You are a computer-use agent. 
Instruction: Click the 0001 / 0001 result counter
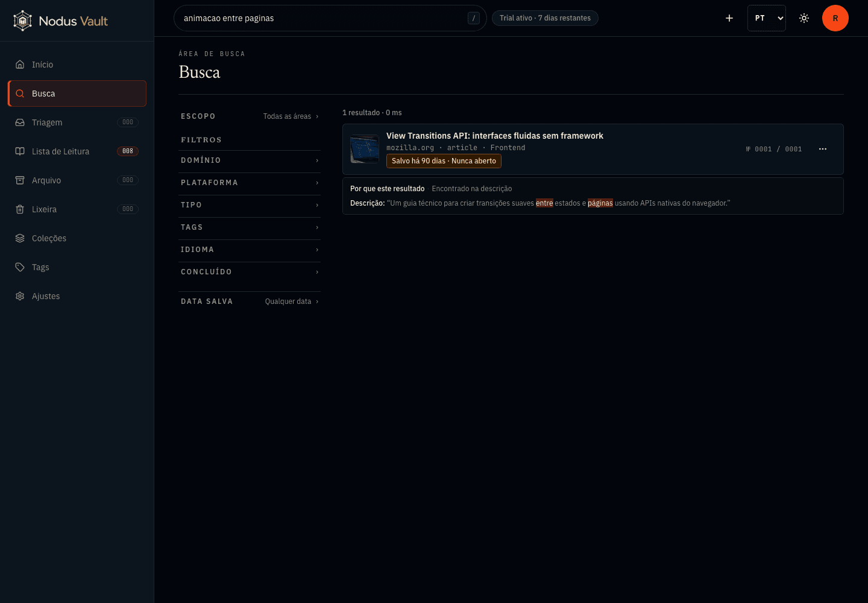pyautogui.click(x=774, y=149)
